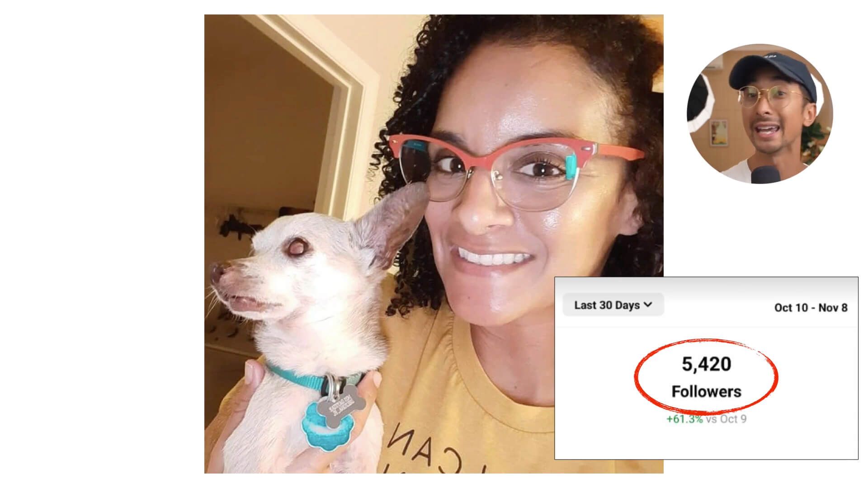Click the dog's nose
The width and height of the screenshot is (868, 488).
coord(218,272)
